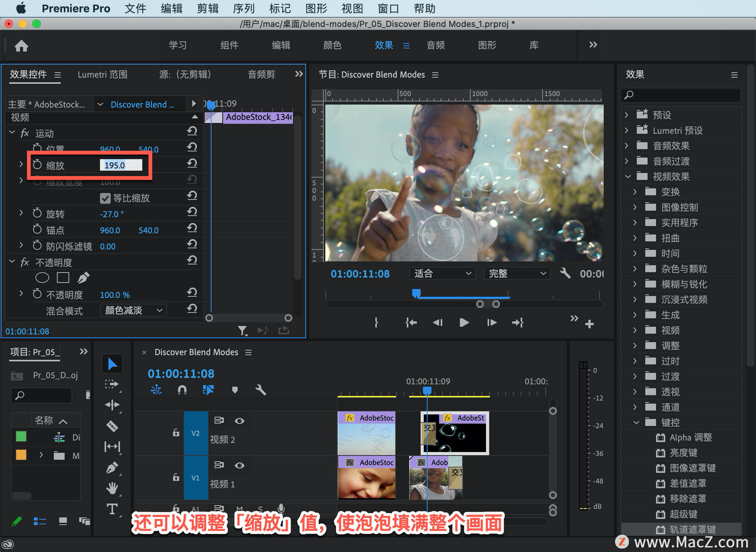Screen dimensions: 756x552
Task: Hide the V2 video track output
Action: tap(239, 420)
